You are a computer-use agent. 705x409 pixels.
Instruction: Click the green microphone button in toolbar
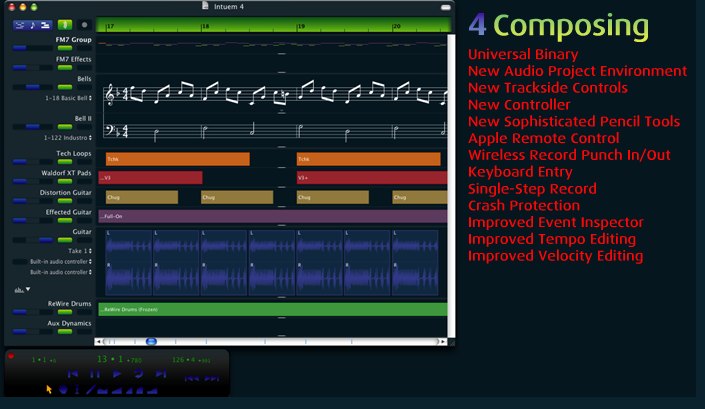click(65, 24)
